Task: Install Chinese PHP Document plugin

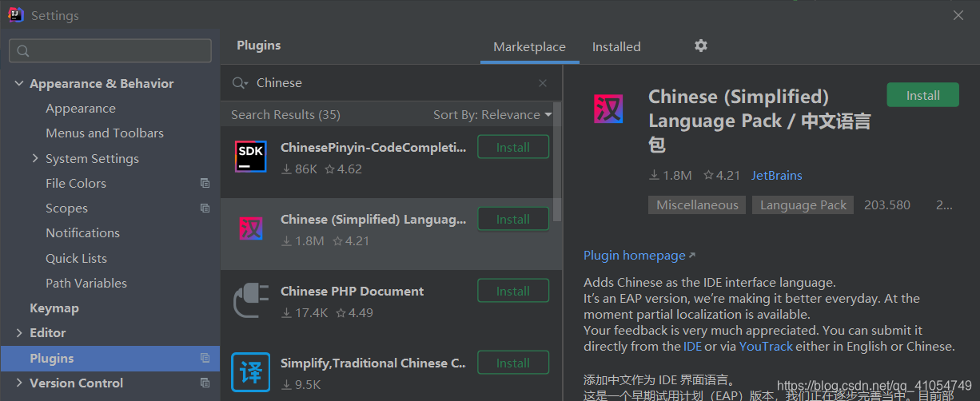Action: click(x=513, y=291)
